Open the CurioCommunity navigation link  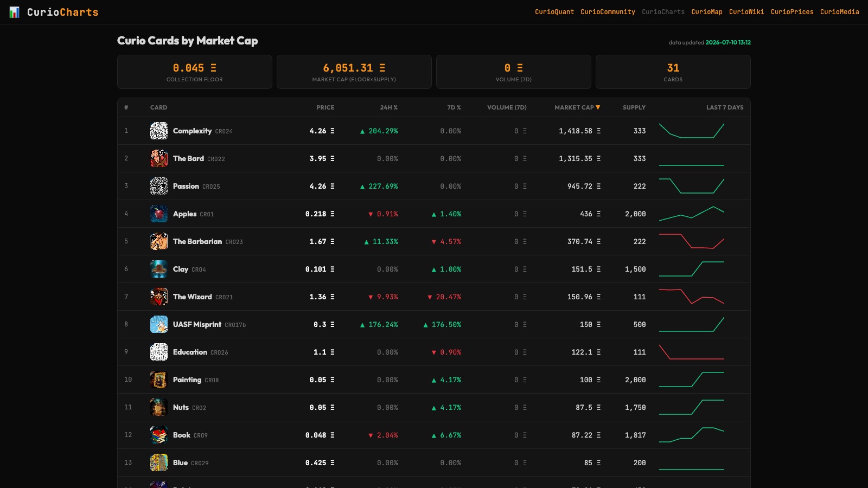coord(608,12)
